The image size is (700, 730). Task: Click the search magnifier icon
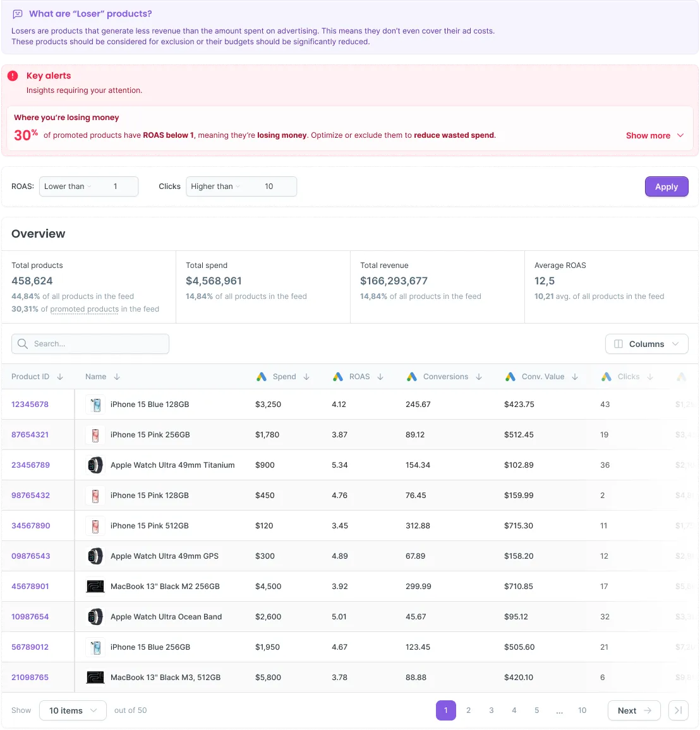(22, 344)
